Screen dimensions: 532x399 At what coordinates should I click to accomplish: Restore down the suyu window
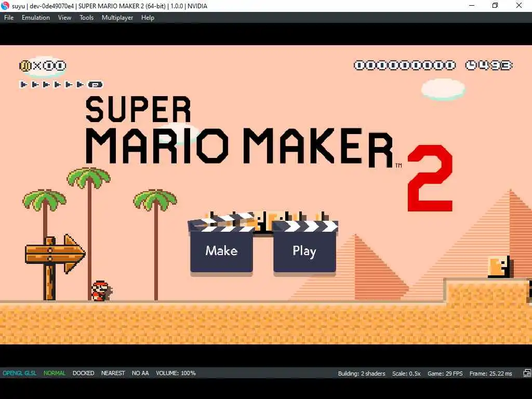point(495,5)
